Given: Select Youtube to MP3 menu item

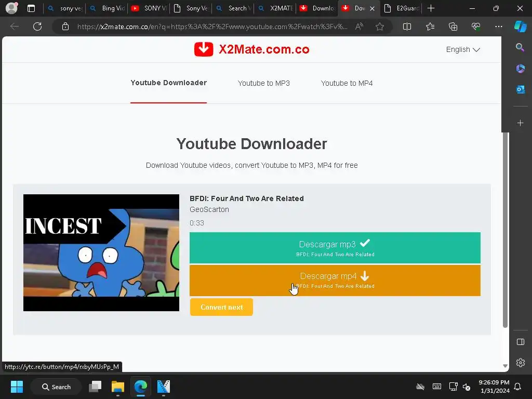Looking at the screenshot, I should point(263,83).
